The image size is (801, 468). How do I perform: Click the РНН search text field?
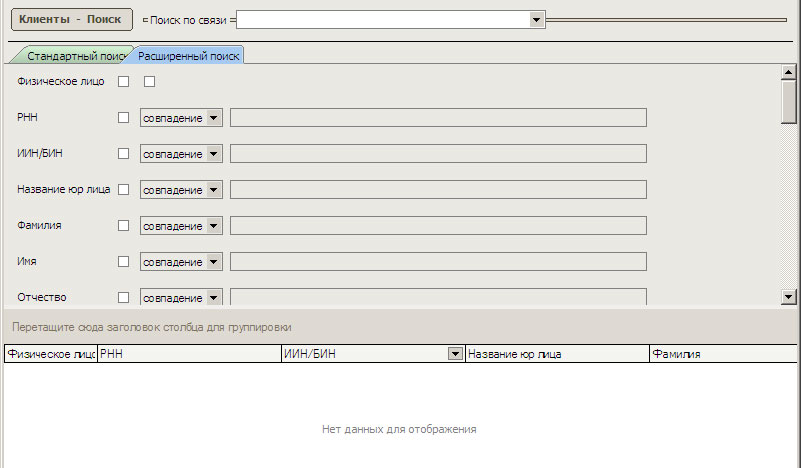[x=438, y=118]
